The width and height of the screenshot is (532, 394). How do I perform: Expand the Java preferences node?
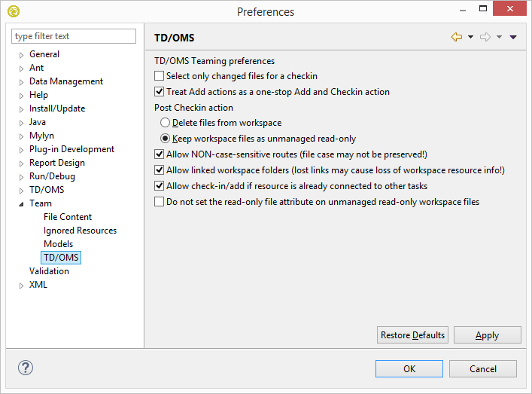click(22, 123)
